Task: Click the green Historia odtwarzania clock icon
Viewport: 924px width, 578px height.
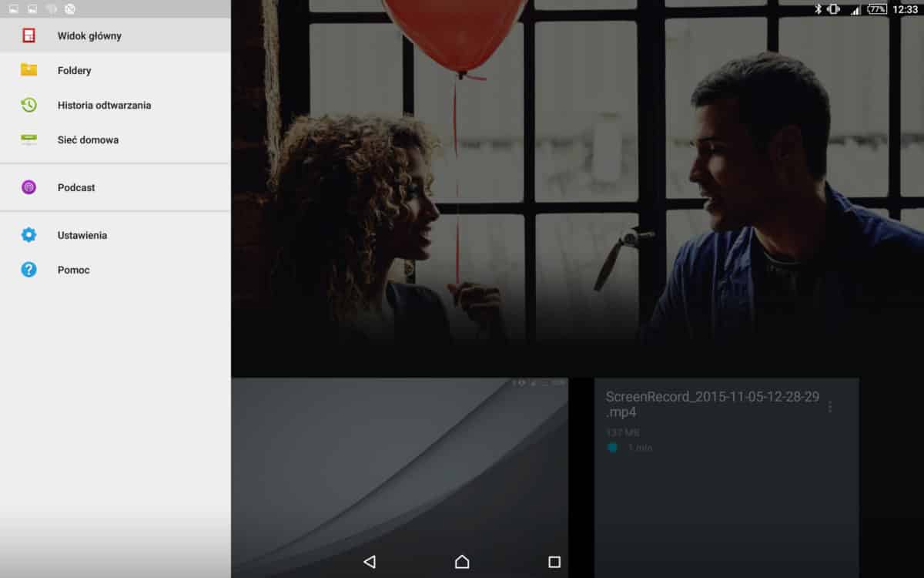Action: (28, 105)
